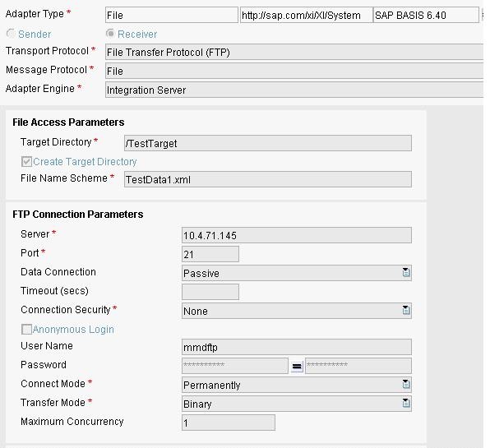Image resolution: width=490 pixels, height=448 pixels.
Task: Click the Timeout (secs) label
Action: coord(54,291)
